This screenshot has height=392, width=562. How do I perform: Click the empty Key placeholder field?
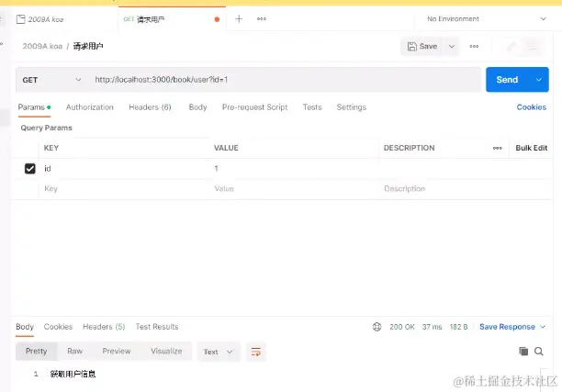pyautogui.click(x=124, y=189)
